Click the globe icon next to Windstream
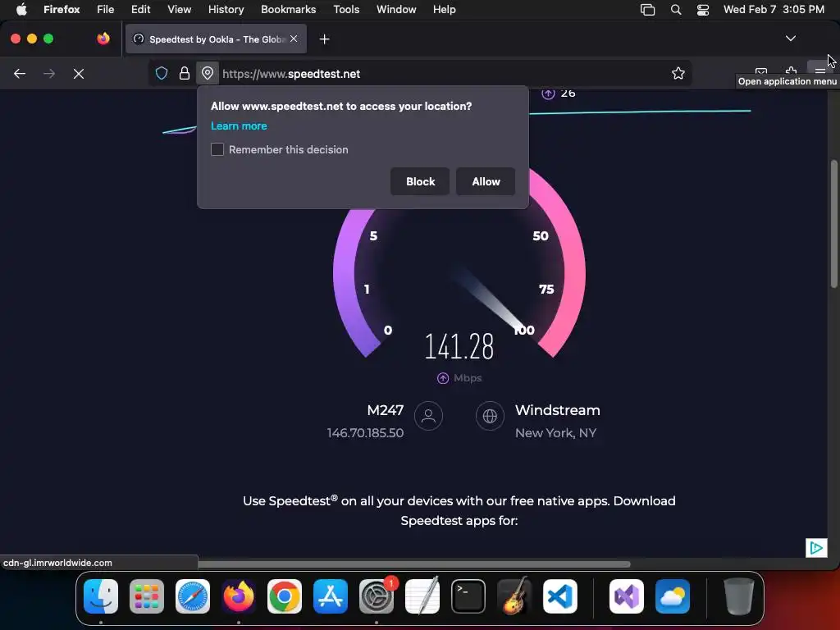Screen dimensions: 840x630 coord(490,416)
